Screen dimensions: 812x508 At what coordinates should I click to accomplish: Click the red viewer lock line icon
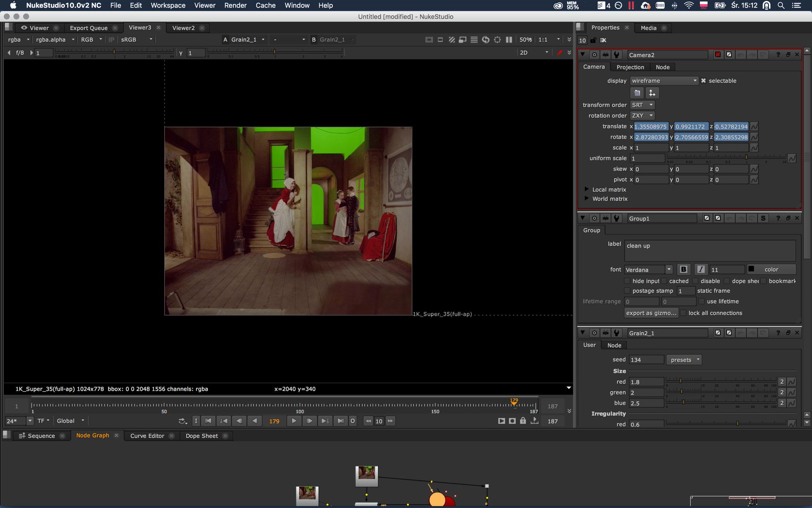point(560,52)
